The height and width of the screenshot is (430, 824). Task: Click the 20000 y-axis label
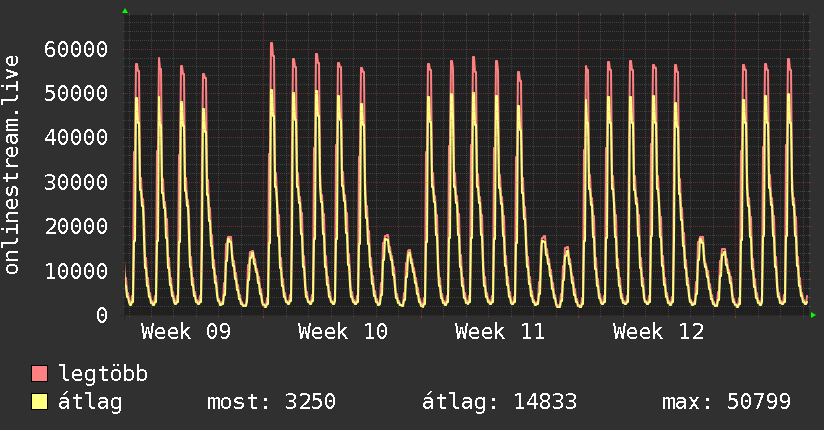[x=76, y=226]
